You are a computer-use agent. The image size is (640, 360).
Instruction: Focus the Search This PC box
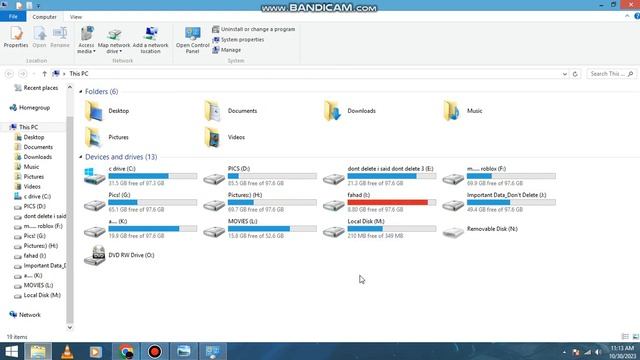click(x=611, y=74)
